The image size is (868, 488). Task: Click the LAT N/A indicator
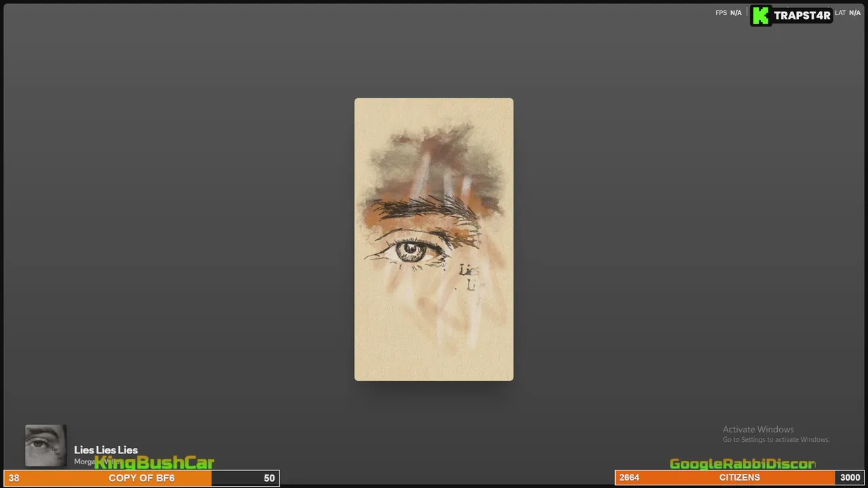click(x=848, y=13)
